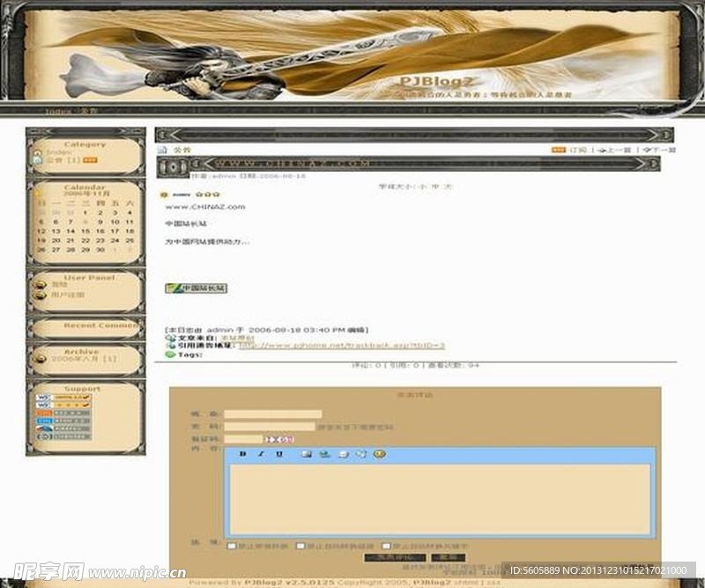This screenshot has height=588, width=705.
Task: Open the Index item in navigation bar
Action: pyautogui.click(x=58, y=112)
